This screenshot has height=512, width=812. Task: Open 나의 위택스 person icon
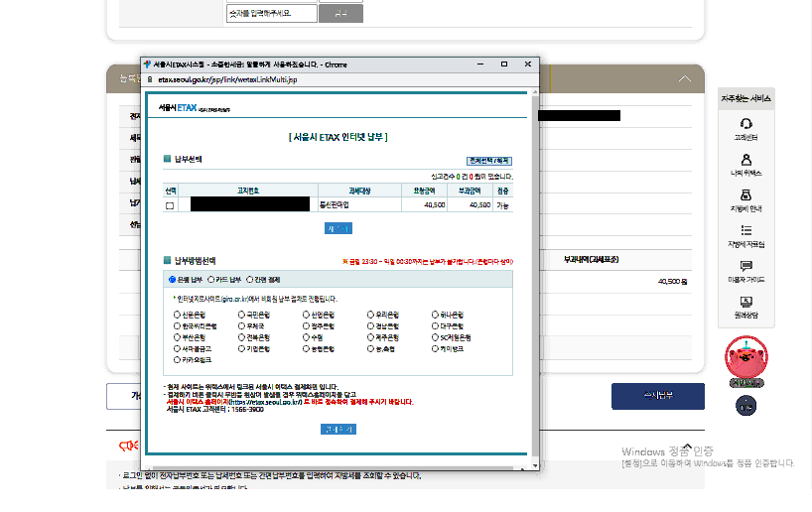(x=745, y=159)
